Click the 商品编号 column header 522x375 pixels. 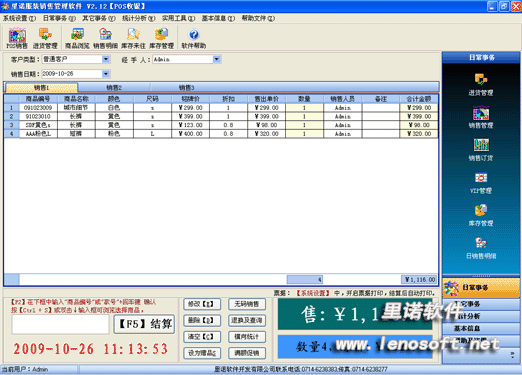(x=38, y=99)
